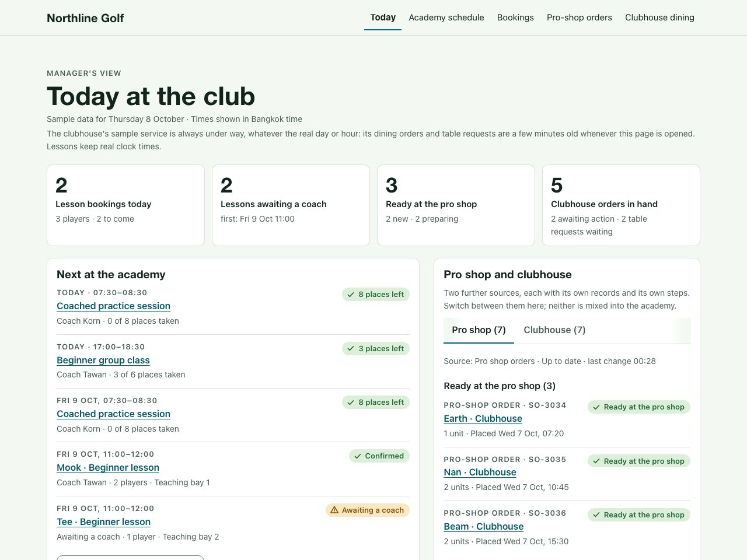Click '2 units · Placed Wed 7 Oct, 15:30'
This screenshot has height=560, width=747.
[506, 542]
